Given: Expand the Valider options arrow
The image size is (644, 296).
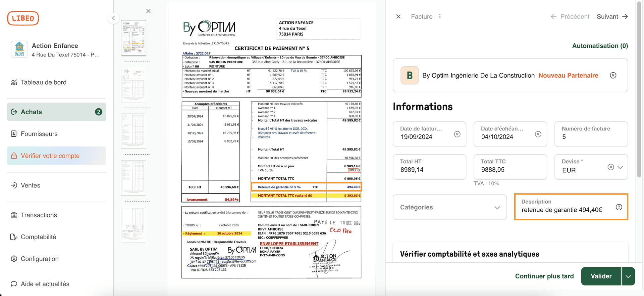Looking at the screenshot, I should pyautogui.click(x=628, y=276).
